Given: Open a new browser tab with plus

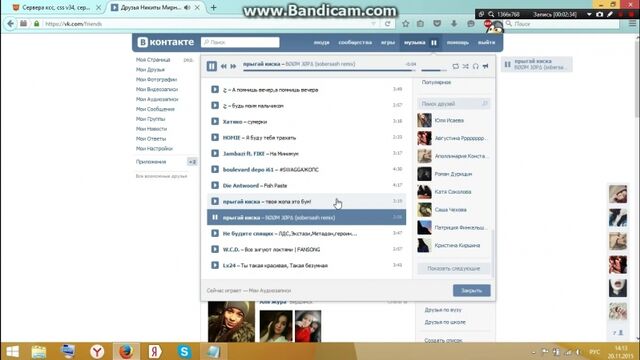Looking at the screenshot, I should (x=213, y=7).
